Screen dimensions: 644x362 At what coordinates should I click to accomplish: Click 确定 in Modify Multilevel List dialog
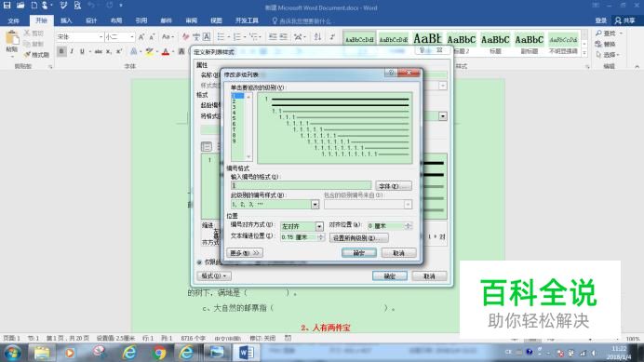click(359, 253)
